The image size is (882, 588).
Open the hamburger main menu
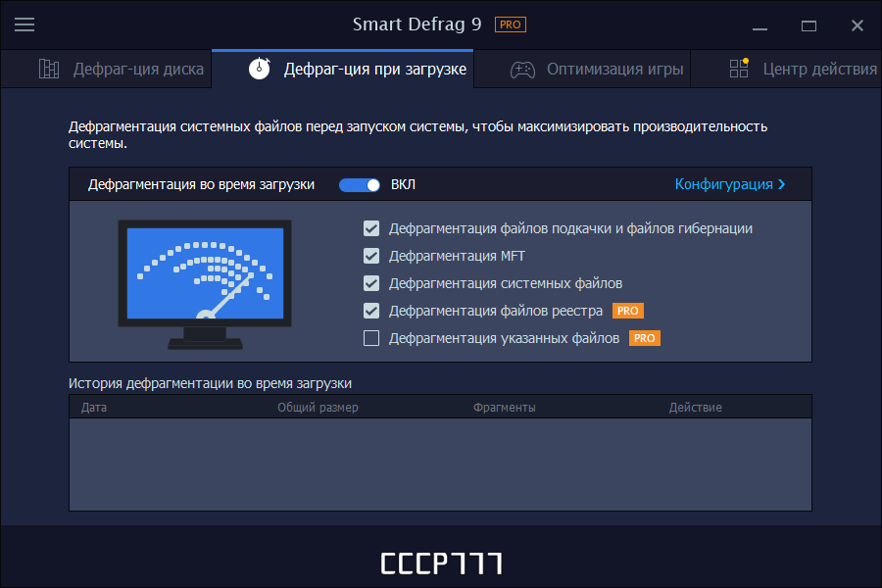[24, 24]
